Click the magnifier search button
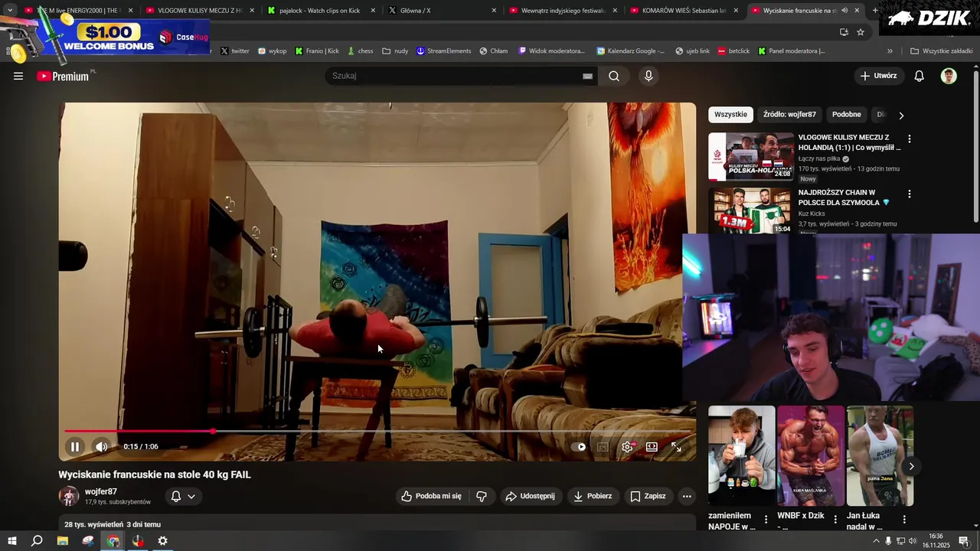The height and width of the screenshot is (551, 980). coord(614,76)
